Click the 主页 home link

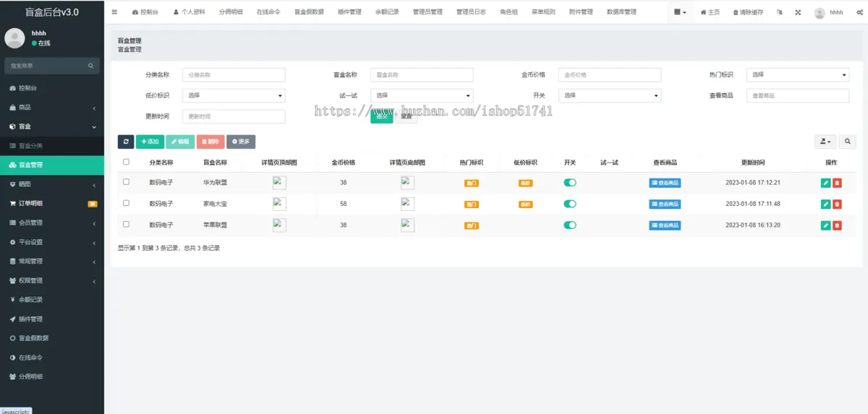710,12
